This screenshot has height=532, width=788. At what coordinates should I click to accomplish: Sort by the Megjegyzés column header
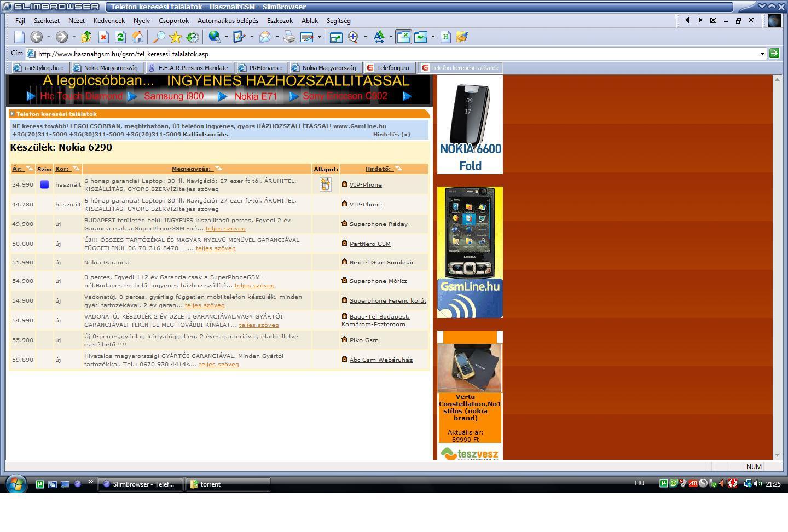(x=196, y=169)
